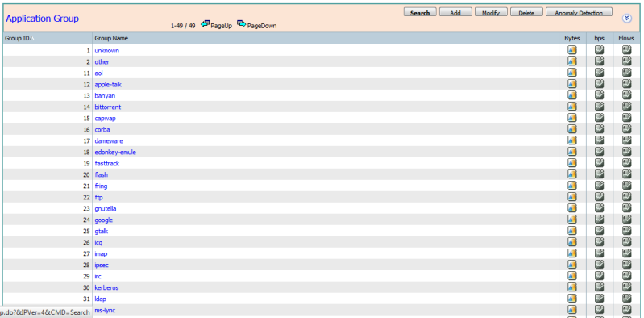This screenshot has height=318, width=644.
Task: Open the irc group link
Action: click(x=98, y=277)
